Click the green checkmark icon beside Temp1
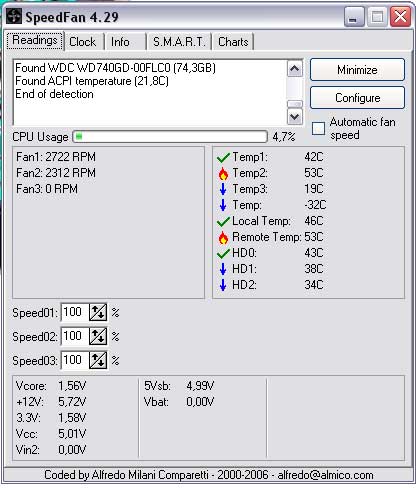The height and width of the screenshot is (488, 416). pyautogui.click(x=223, y=157)
